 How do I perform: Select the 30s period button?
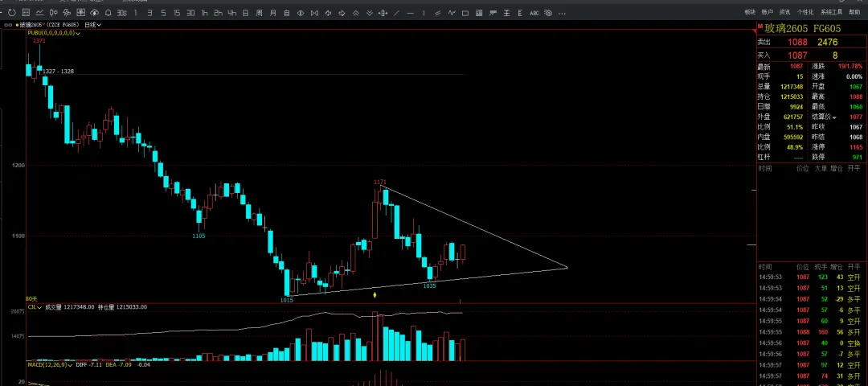[122, 12]
